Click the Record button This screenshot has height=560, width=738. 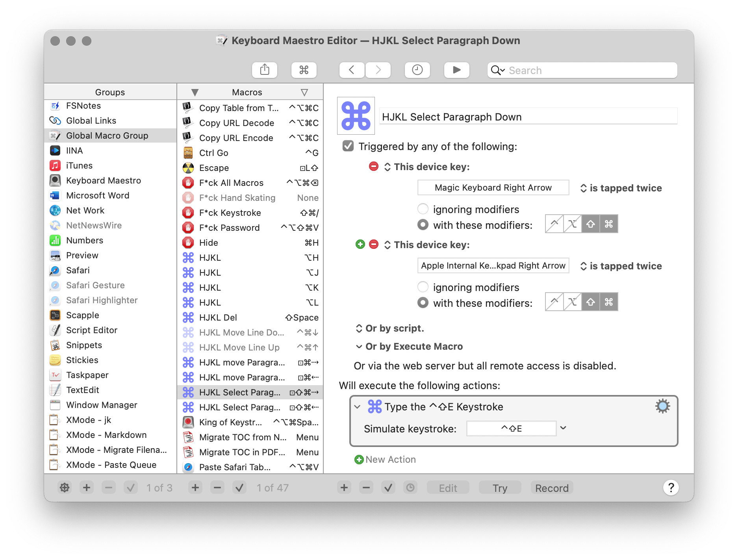click(552, 488)
